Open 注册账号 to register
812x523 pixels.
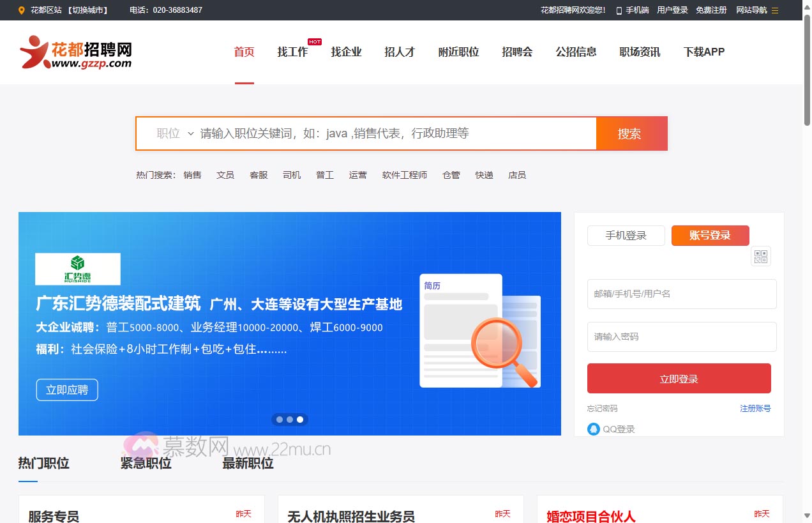pos(755,408)
